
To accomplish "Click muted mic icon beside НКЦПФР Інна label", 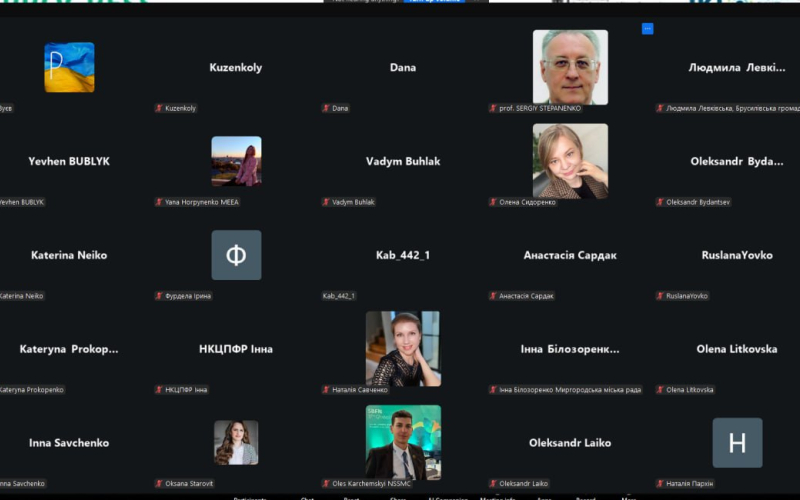I will pyautogui.click(x=159, y=390).
